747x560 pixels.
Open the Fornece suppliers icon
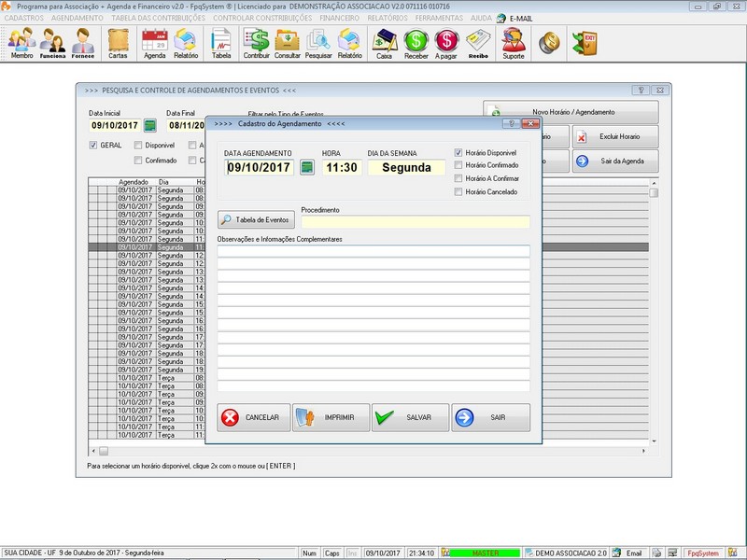(x=83, y=43)
